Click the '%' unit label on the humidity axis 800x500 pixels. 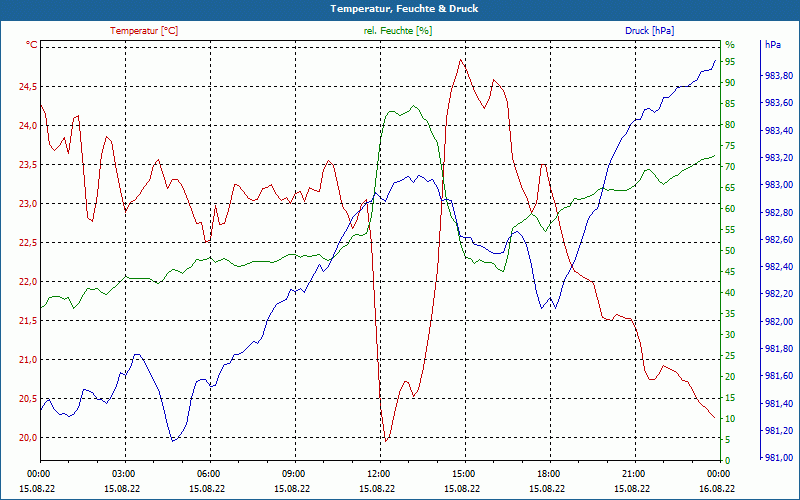730,44
